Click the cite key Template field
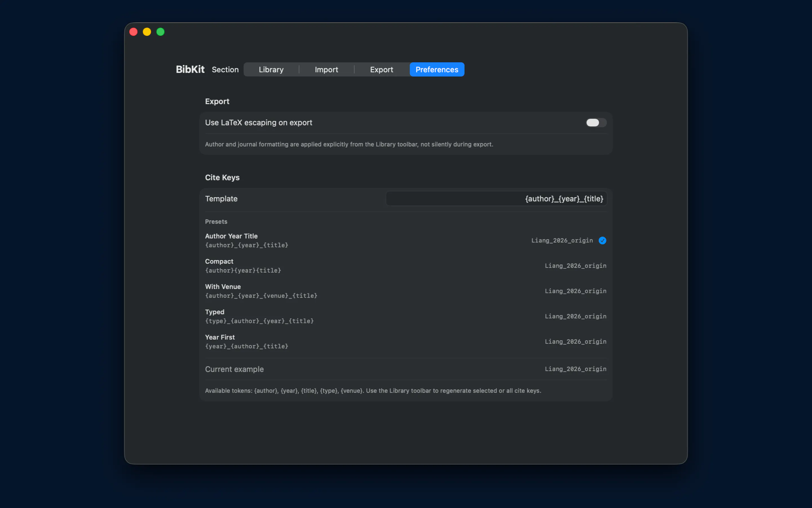The width and height of the screenshot is (812, 508). point(496,199)
